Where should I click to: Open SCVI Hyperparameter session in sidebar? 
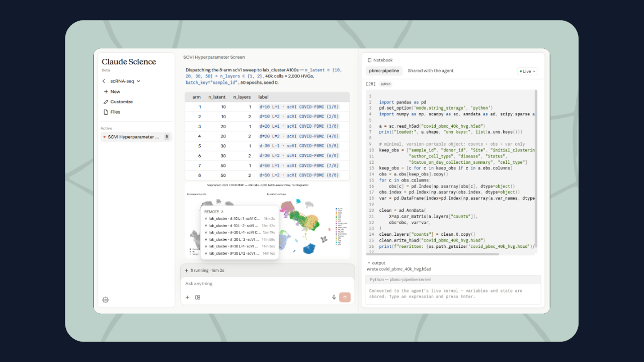tap(136, 137)
